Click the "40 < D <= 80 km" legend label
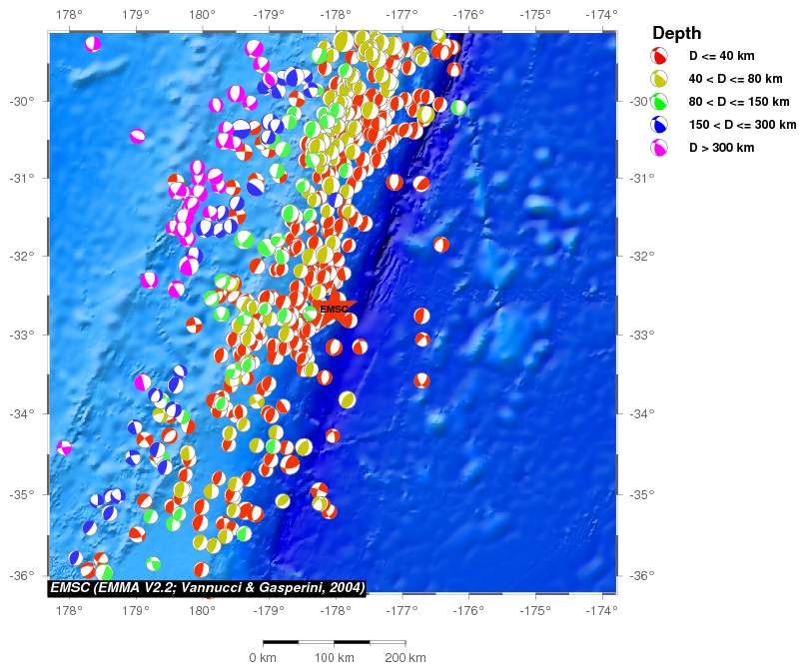Image resolution: width=806 pixels, height=672 pixels. pyautogui.click(x=735, y=79)
